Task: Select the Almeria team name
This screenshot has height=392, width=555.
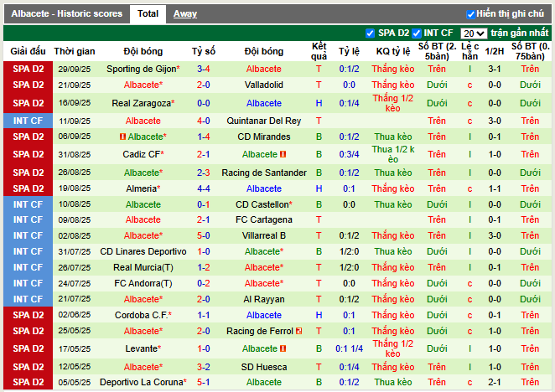Action: (141, 188)
